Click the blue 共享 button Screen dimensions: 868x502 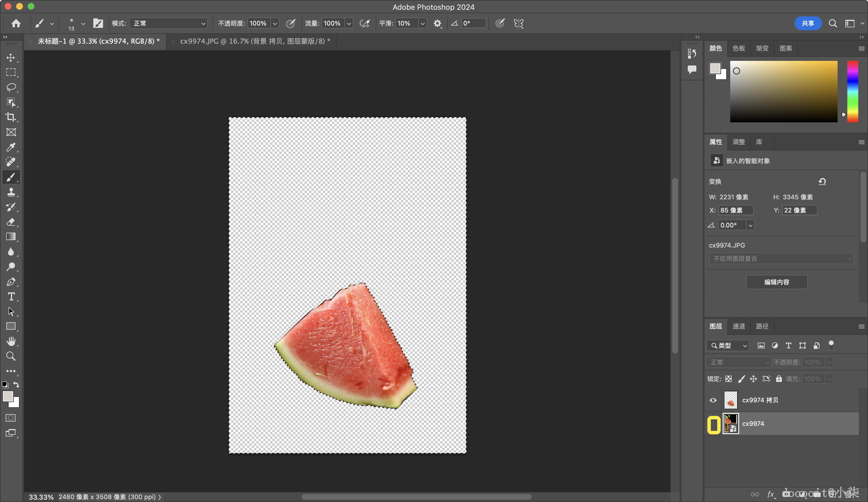(x=807, y=24)
